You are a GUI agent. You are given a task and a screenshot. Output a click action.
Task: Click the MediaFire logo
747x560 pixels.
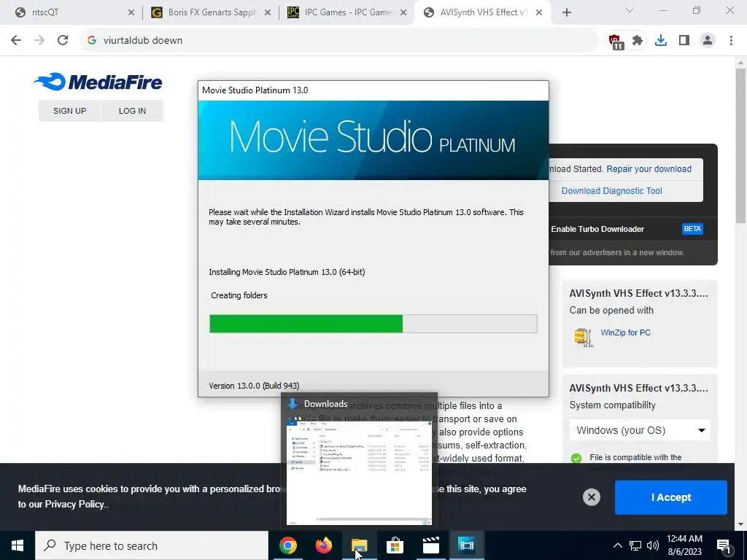coord(98,82)
